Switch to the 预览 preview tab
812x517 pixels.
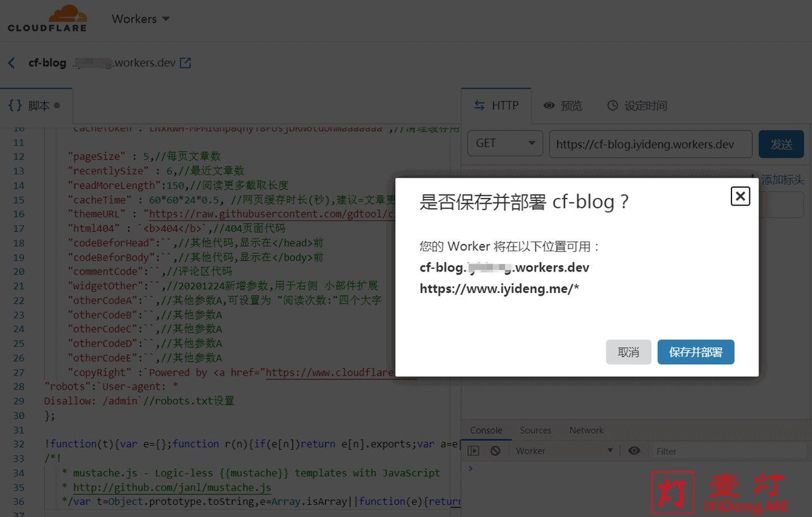tap(563, 106)
